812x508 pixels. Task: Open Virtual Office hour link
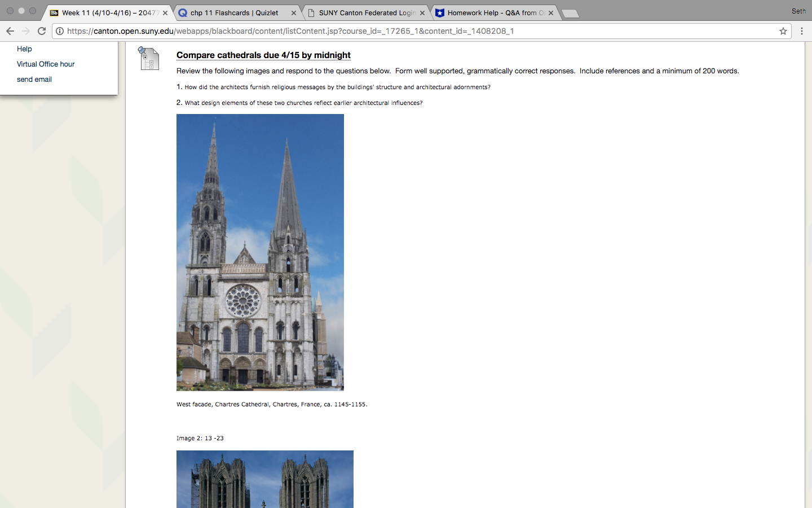[x=46, y=64]
